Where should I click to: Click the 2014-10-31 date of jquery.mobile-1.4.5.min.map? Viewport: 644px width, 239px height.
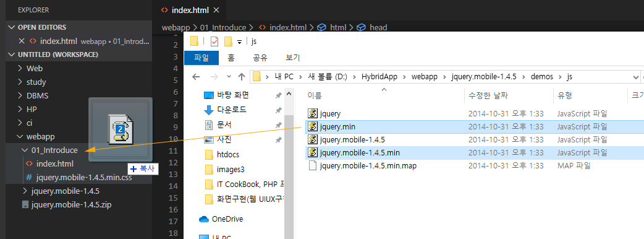tap(506, 166)
